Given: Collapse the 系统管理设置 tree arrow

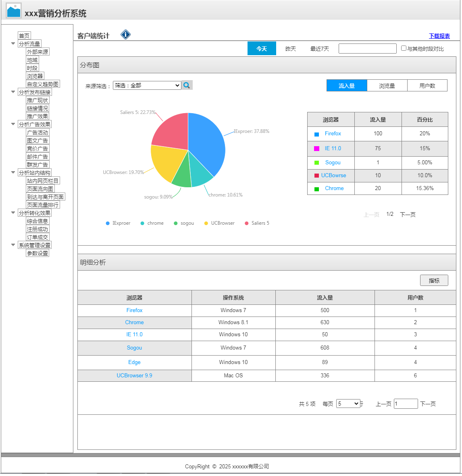Looking at the screenshot, I should [x=13, y=245].
